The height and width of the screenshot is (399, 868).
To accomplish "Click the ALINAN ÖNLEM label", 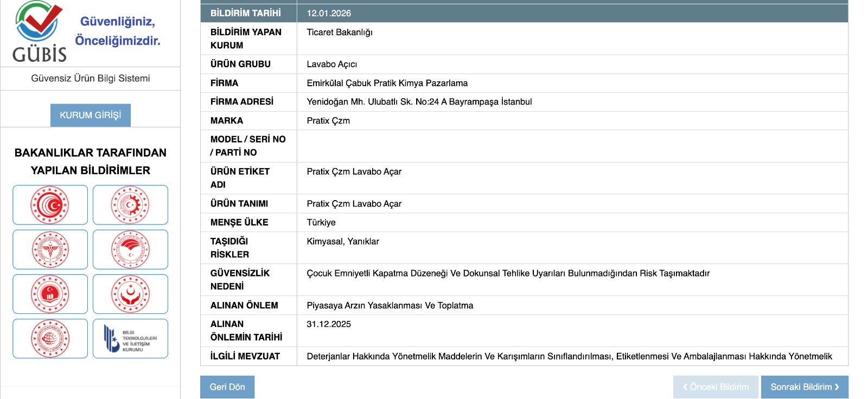I will [x=244, y=305].
